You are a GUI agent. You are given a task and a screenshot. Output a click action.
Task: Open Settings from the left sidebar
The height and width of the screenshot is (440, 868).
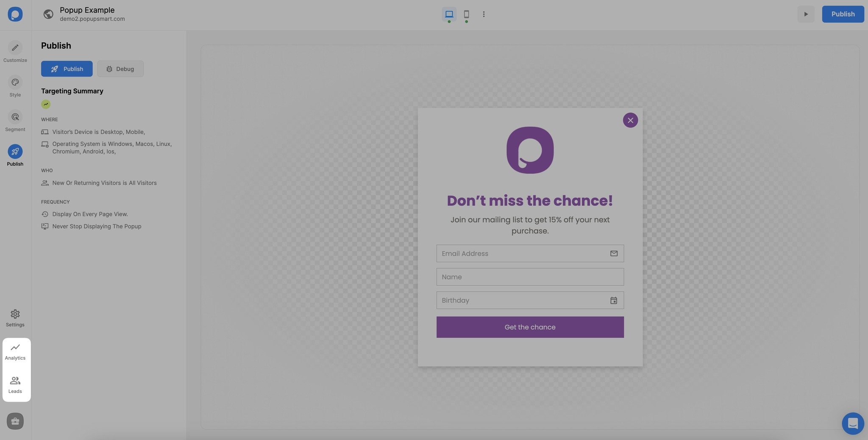(15, 318)
